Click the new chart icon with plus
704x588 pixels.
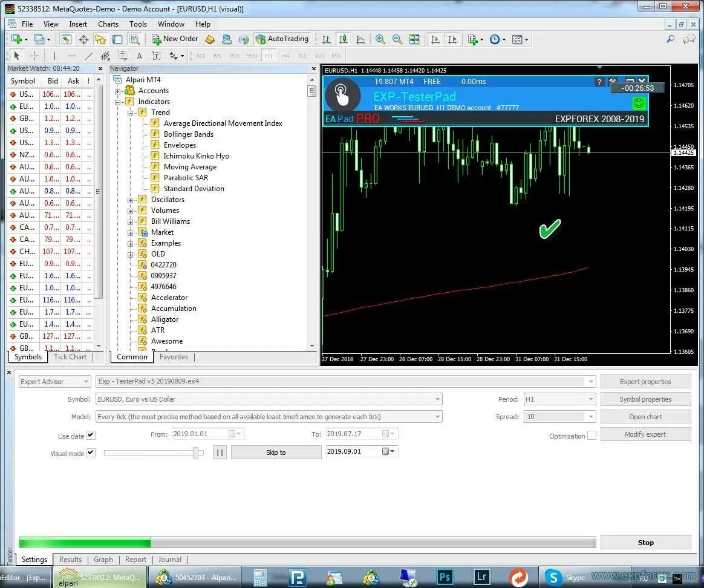[x=19, y=39]
